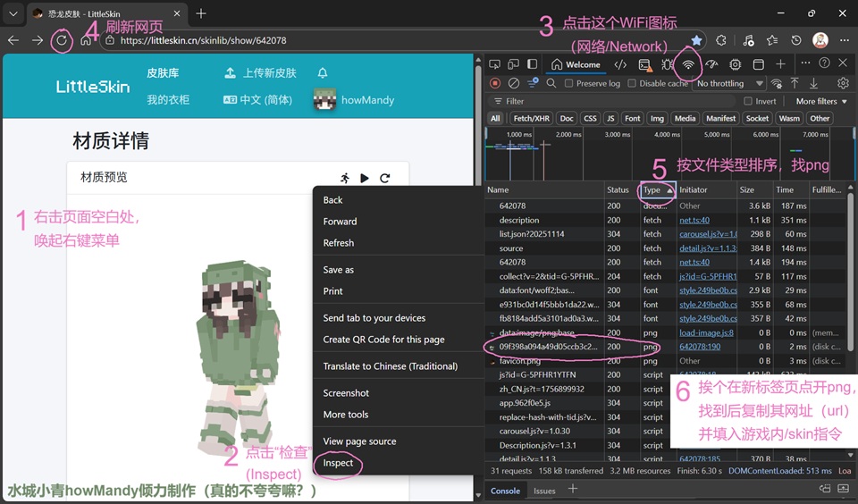Select View page source in context menu

point(359,441)
